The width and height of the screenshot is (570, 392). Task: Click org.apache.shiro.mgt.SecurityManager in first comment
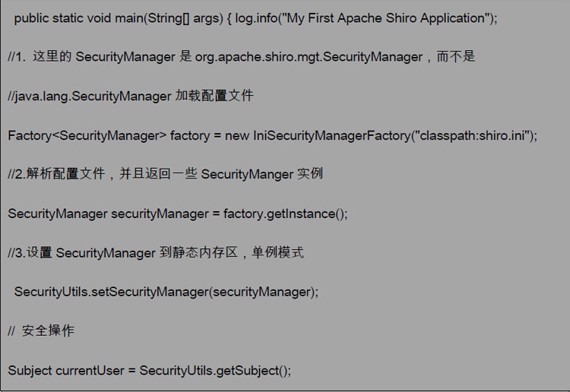tap(309, 57)
